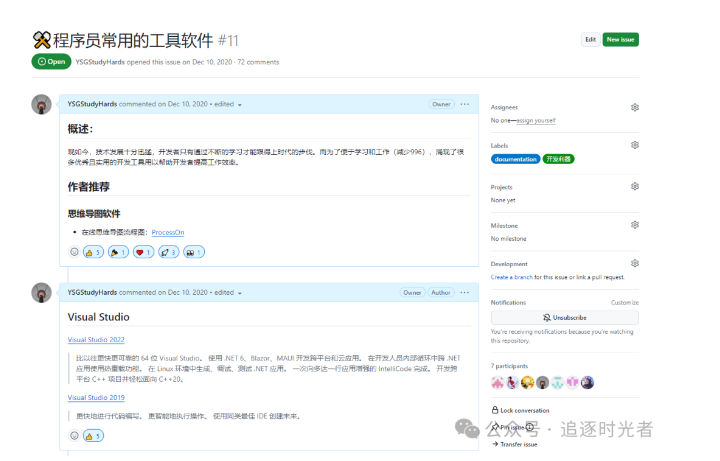Toggle eyes reaction on first comment
Image resolution: width=720 pixels, height=461 pixels.
click(194, 252)
